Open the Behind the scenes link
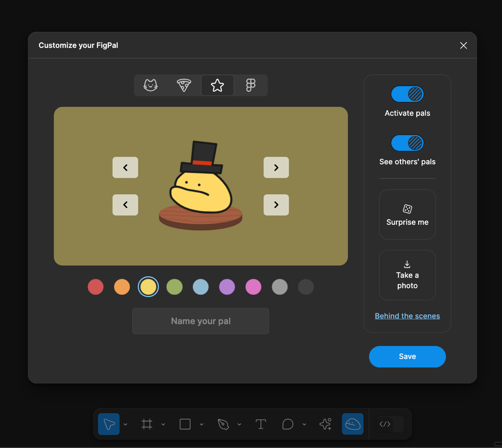 (407, 316)
